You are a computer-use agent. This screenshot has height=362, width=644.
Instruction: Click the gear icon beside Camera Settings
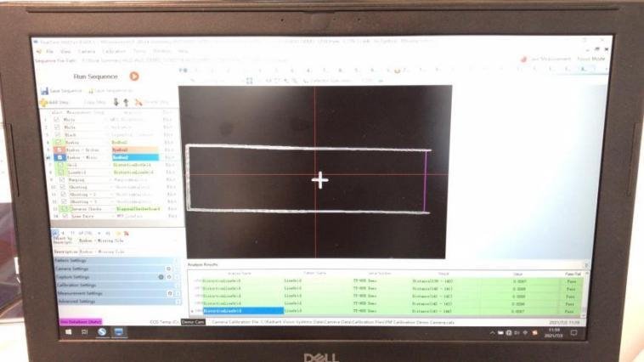pyautogui.click(x=169, y=269)
